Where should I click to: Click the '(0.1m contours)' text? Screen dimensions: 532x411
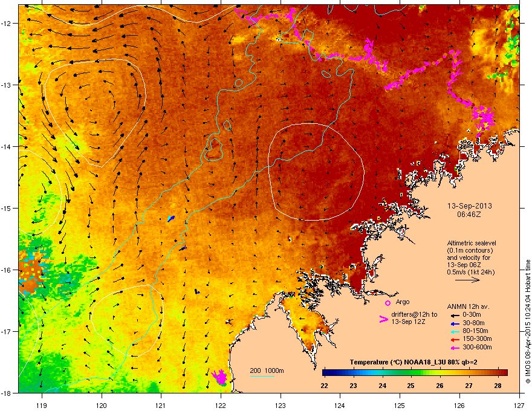tap(470, 250)
